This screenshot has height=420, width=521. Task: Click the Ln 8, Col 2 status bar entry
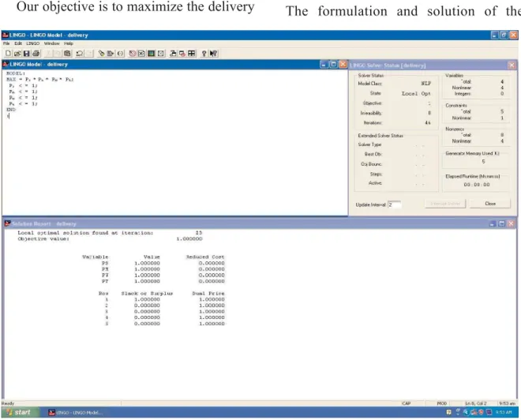(476, 403)
